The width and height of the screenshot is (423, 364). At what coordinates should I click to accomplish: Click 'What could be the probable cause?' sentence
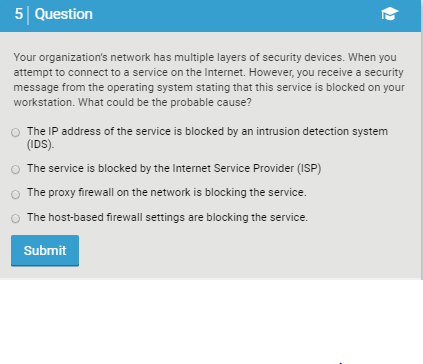(x=165, y=102)
